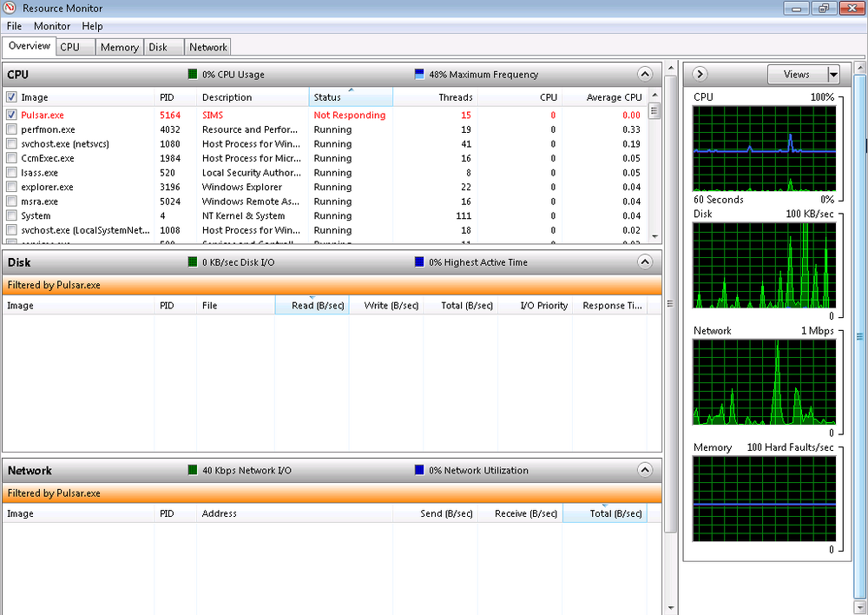Click the main pane scroll-down arrow
The height and width of the screenshot is (615, 868).
pos(670,608)
